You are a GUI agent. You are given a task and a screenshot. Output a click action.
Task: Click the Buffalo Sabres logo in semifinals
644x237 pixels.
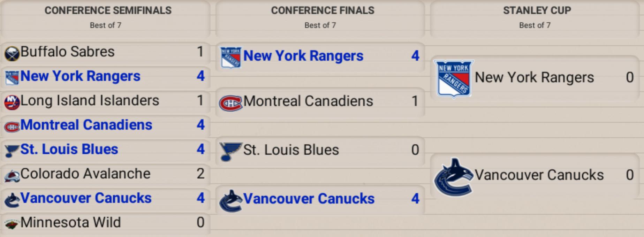[x=12, y=53]
